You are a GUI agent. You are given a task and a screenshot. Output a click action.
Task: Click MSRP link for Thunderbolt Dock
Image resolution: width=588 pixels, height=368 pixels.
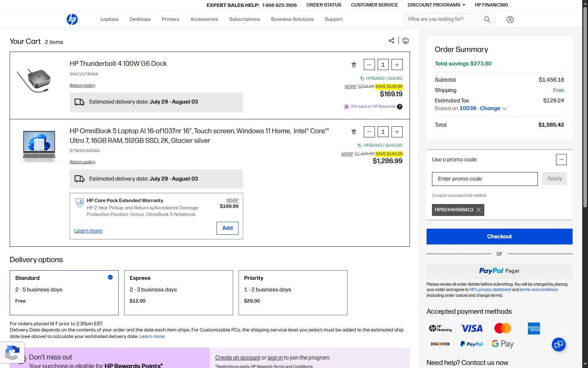tap(351, 87)
